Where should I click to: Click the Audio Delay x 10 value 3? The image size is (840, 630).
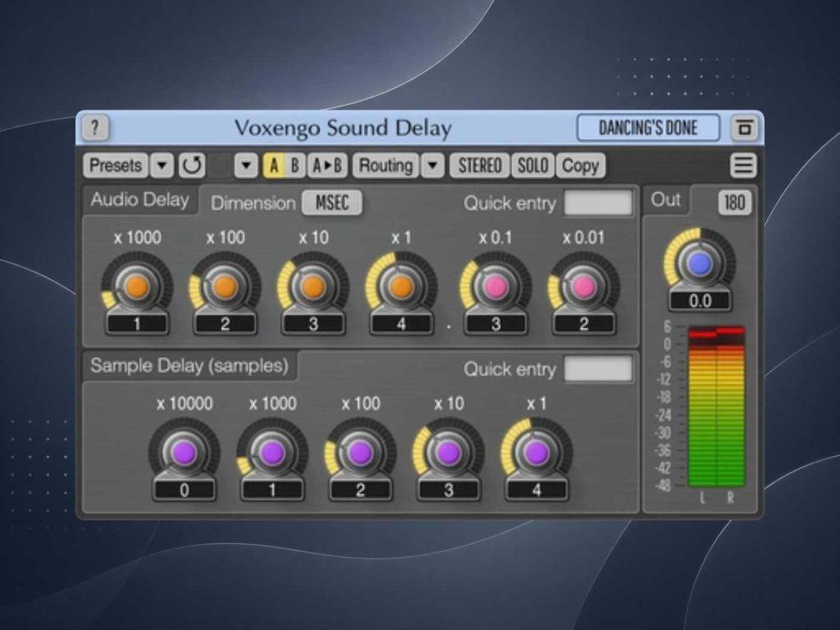click(313, 323)
